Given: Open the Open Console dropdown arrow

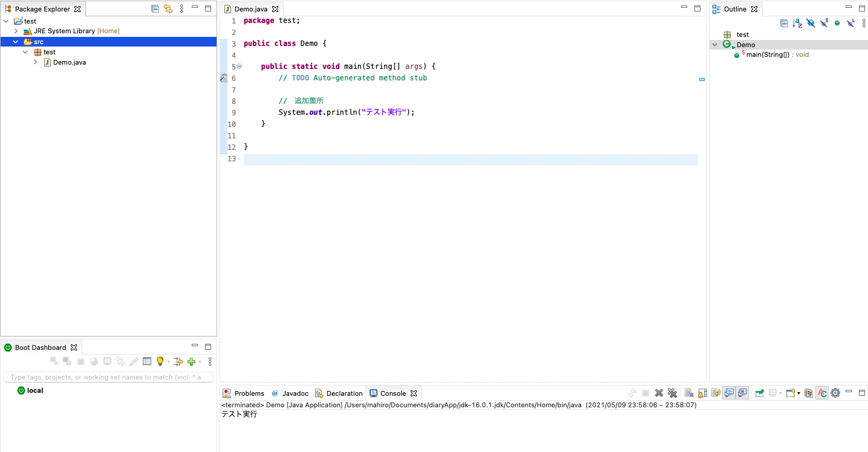Looking at the screenshot, I should (x=797, y=392).
